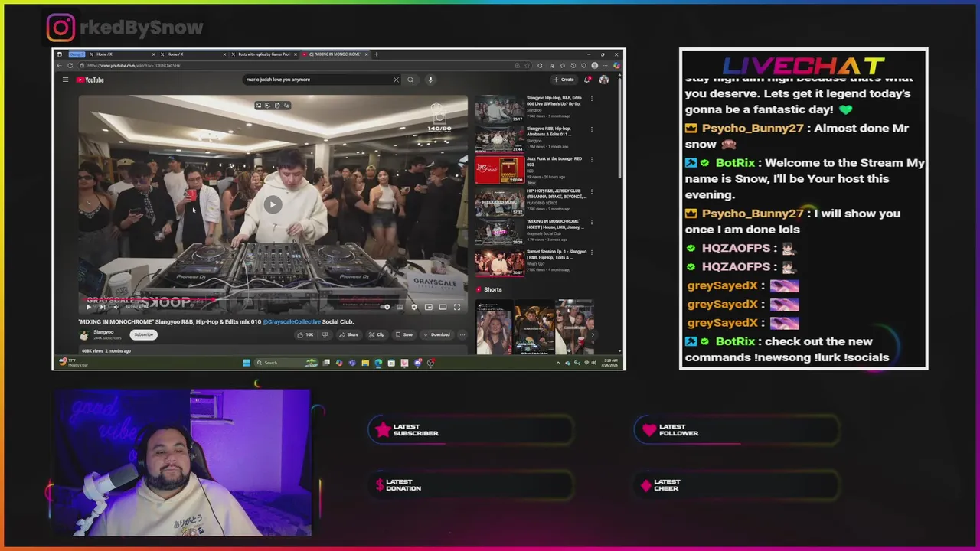Open Microsoft Edge from the taskbar
The width and height of the screenshot is (980, 551).
click(378, 363)
